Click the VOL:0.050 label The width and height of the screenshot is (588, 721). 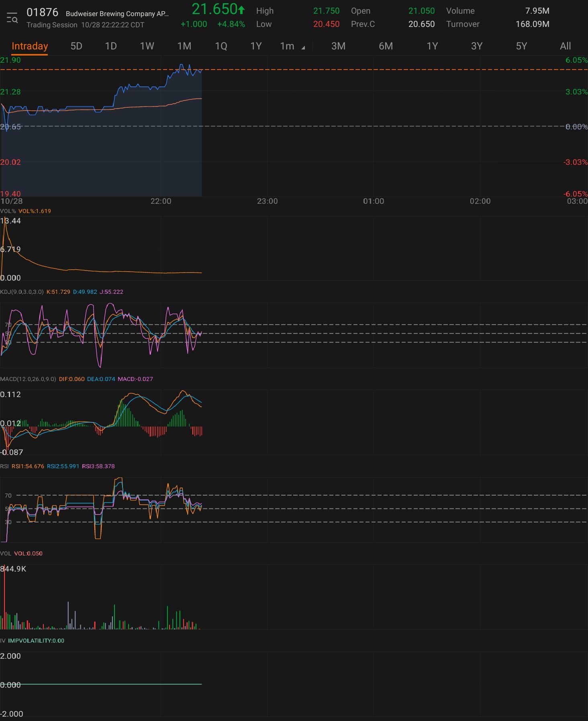coord(28,553)
